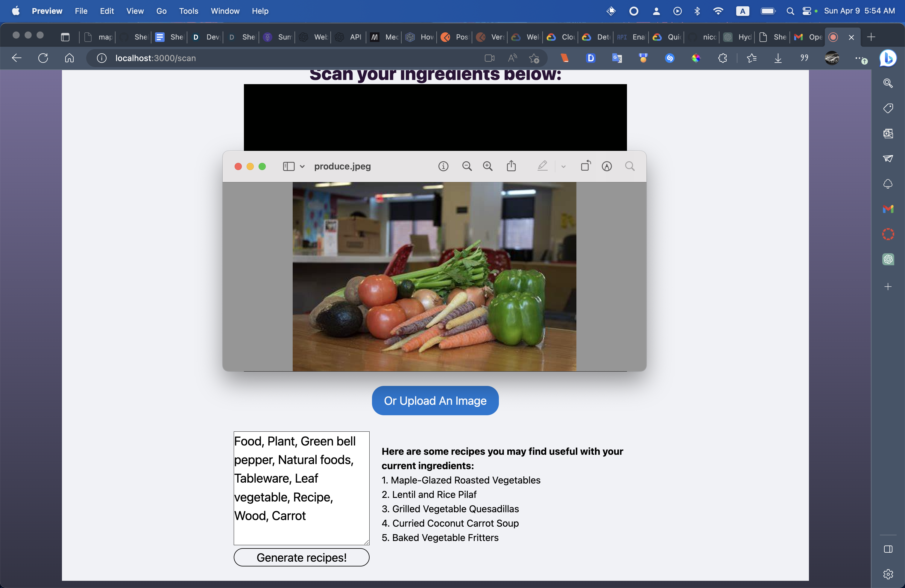Toggle the Preview sidebar button
Screen dimensions: 905x588
coord(288,166)
